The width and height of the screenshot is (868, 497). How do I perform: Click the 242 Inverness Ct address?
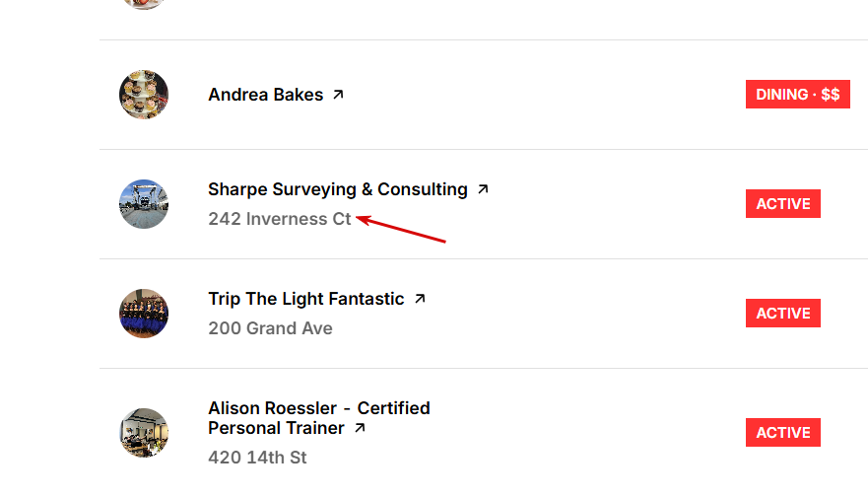coord(279,219)
